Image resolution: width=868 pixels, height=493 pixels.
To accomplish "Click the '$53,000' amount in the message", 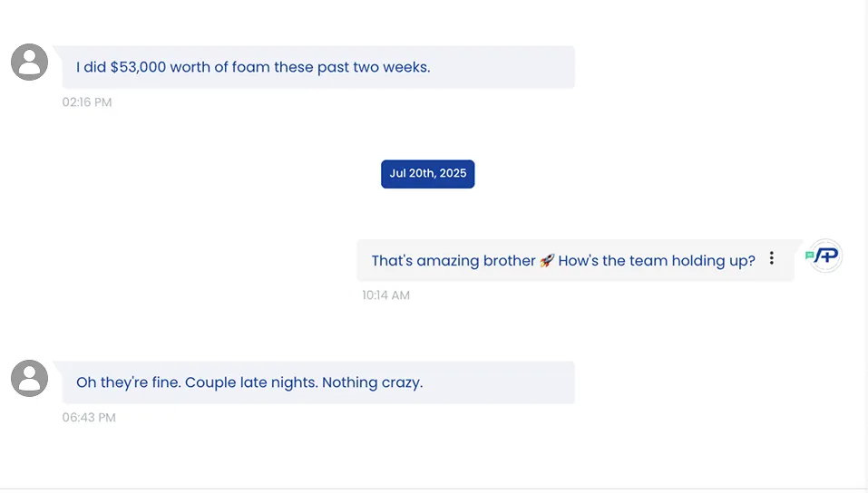I will [x=139, y=67].
